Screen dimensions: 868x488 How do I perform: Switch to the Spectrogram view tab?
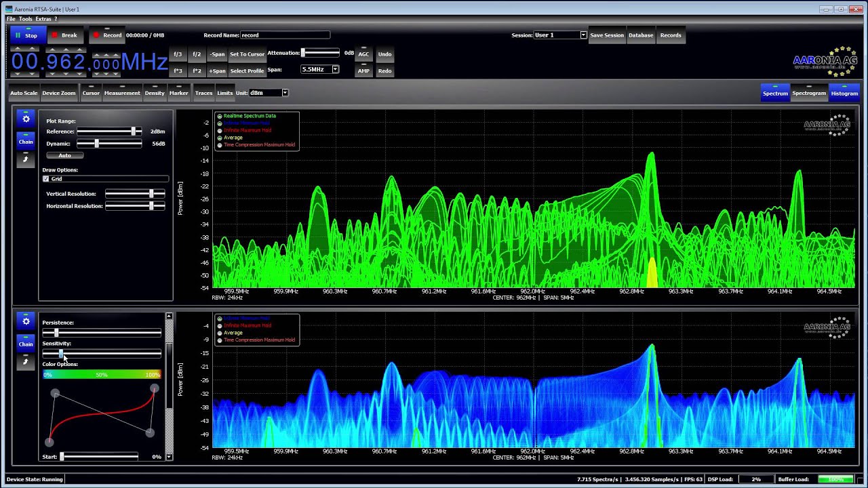coord(809,93)
